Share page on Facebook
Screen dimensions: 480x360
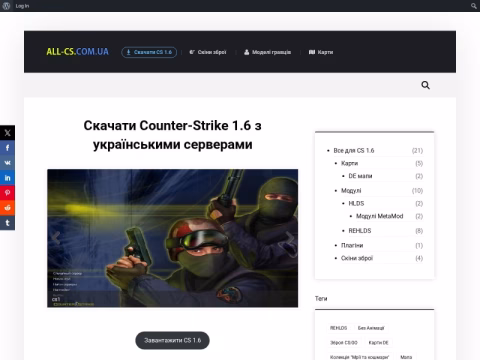[x=7, y=148]
